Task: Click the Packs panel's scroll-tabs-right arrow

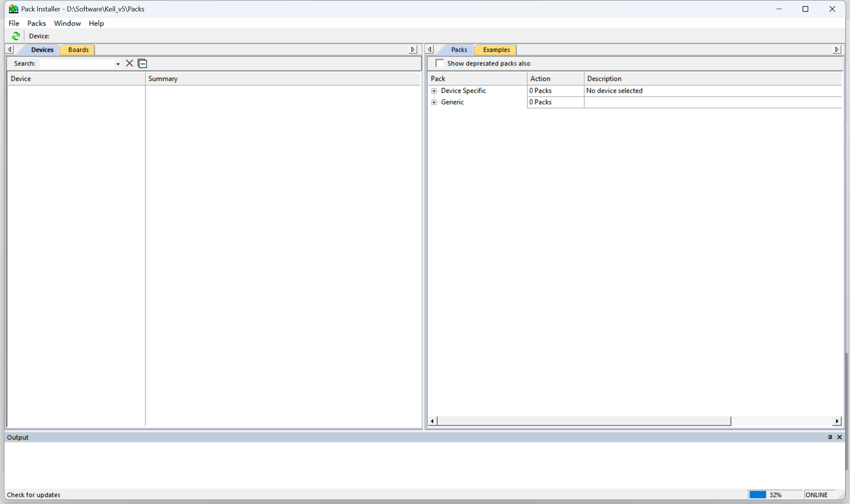Action: click(837, 50)
